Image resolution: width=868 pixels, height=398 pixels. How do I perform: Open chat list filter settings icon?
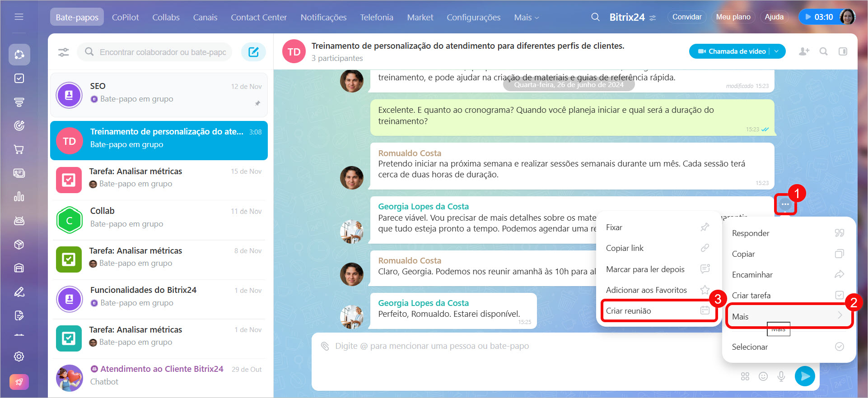(x=64, y=52)
